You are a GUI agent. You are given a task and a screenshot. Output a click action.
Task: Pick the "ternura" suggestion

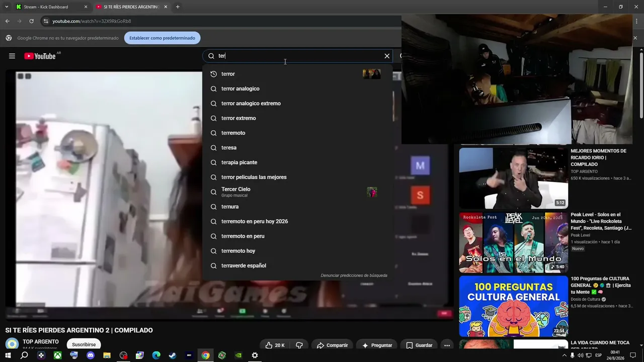(x=297, y=207)
